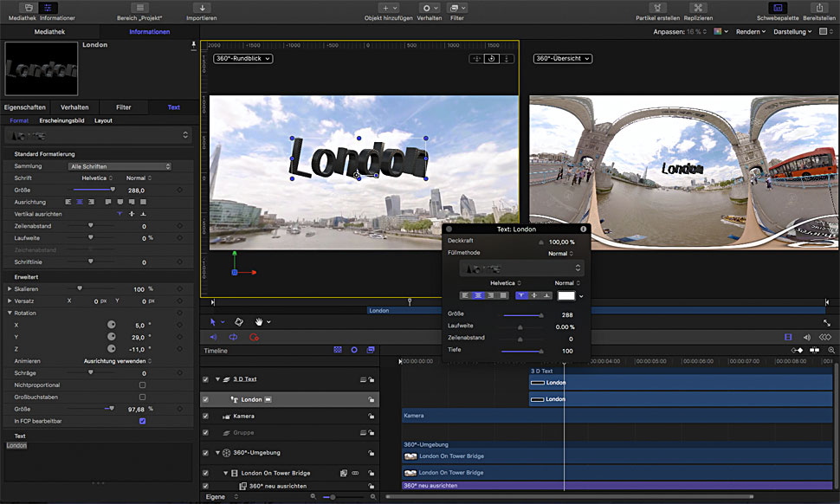The width and height of the screenshot is (840, 504).
Task: Toggle visibility checkbox of London layer
Action: click(205, 399)
